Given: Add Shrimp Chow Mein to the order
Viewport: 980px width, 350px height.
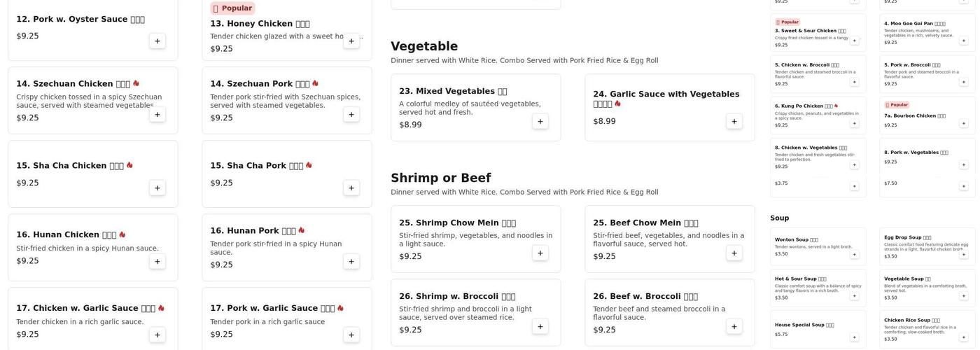Looking at the screenshot, I should pyautogui.click(x=540, y=253).
